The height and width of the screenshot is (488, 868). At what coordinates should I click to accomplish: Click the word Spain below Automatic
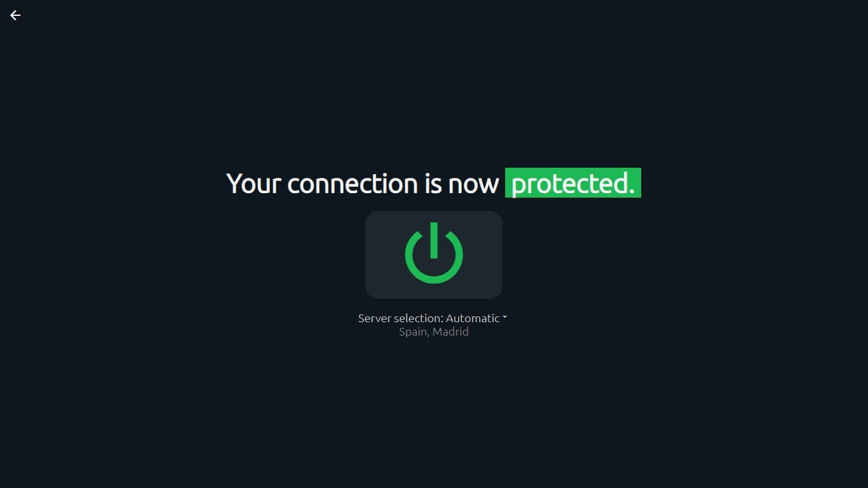point(413,332)
